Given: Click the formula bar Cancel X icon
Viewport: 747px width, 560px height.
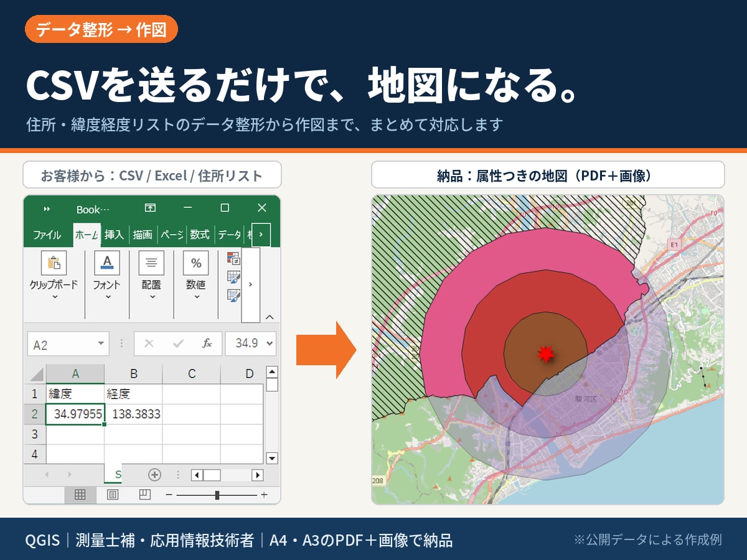Looking at the screenshot, I should (x=149, y=343).
